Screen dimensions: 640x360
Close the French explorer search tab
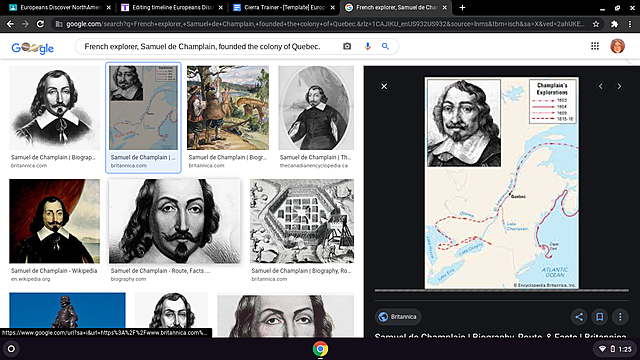[x=444, y=7]
